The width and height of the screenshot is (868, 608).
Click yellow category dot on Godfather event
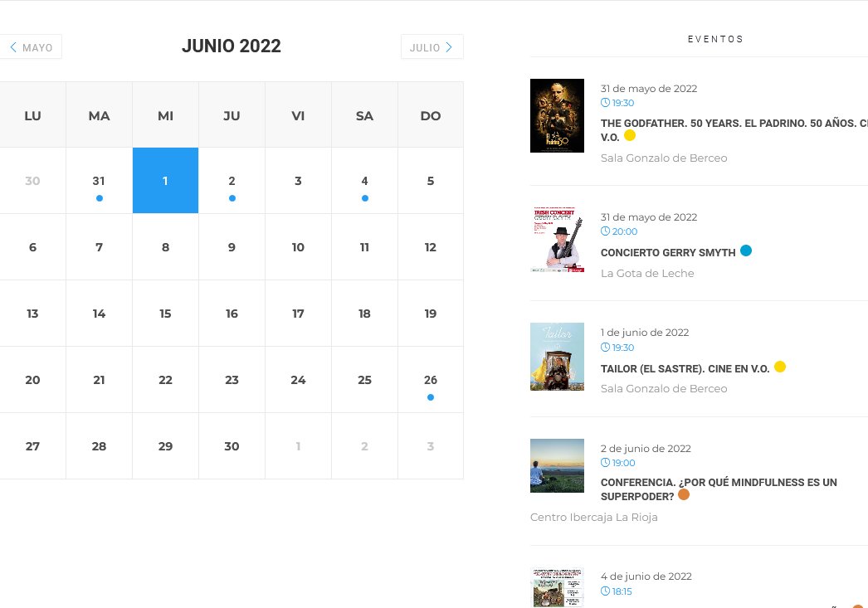click(630, 135)
